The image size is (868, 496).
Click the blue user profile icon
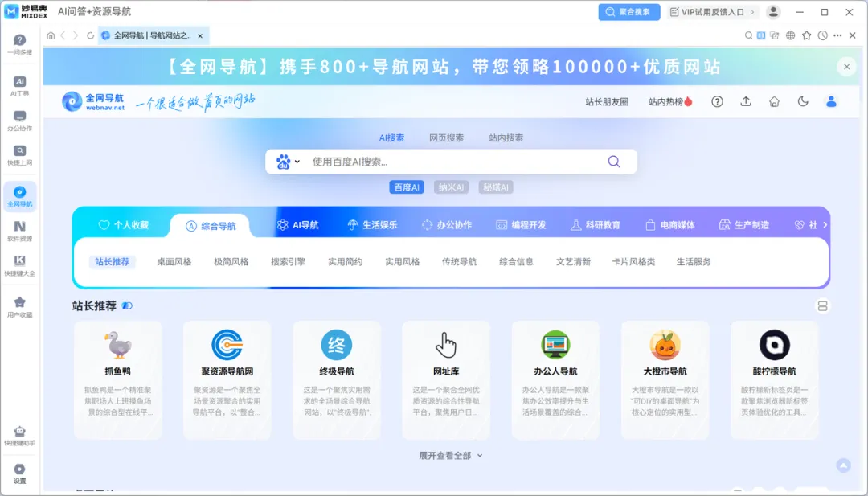point(831,101)
